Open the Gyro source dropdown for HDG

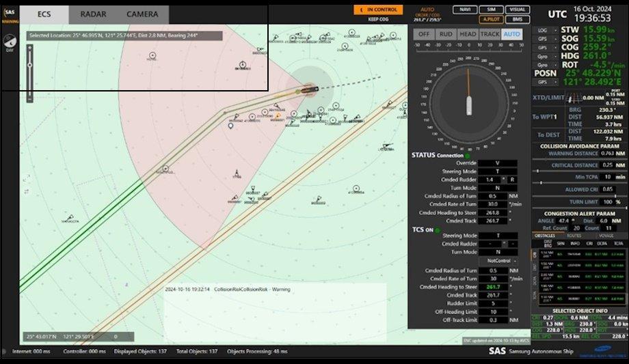coord(545,57)
